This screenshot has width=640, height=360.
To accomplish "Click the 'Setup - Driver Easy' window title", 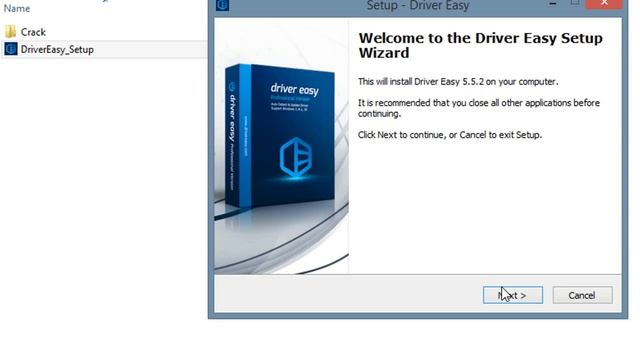I will pos(418,6).
